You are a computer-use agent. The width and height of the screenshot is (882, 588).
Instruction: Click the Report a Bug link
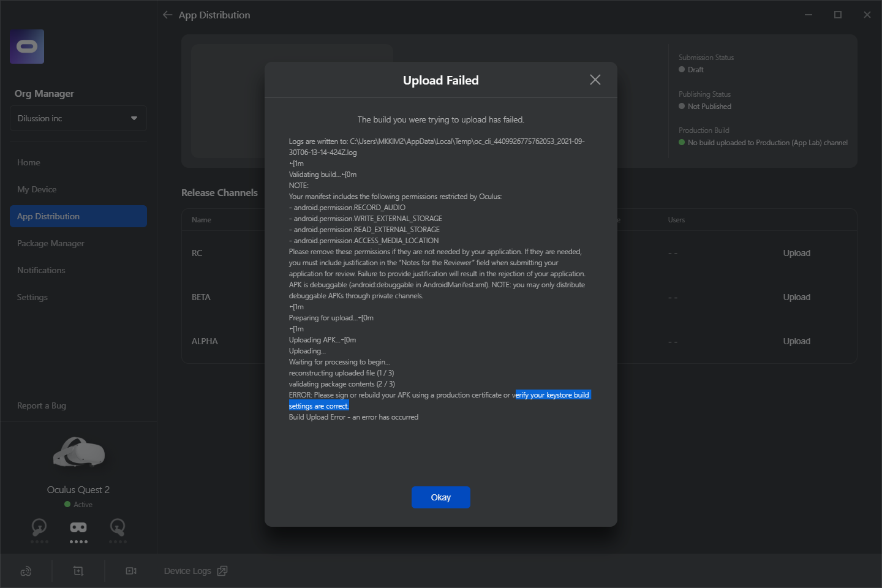pos(42,405)
